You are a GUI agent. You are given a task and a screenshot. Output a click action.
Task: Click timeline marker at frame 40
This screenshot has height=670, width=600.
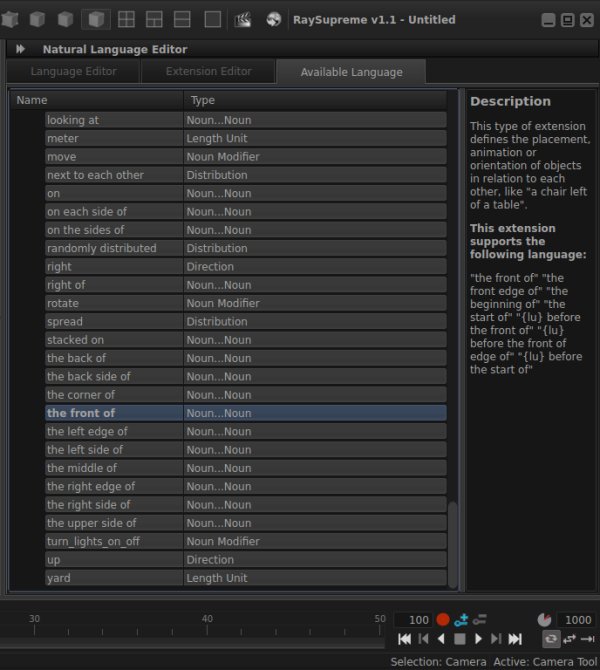[x=207, y=626]
